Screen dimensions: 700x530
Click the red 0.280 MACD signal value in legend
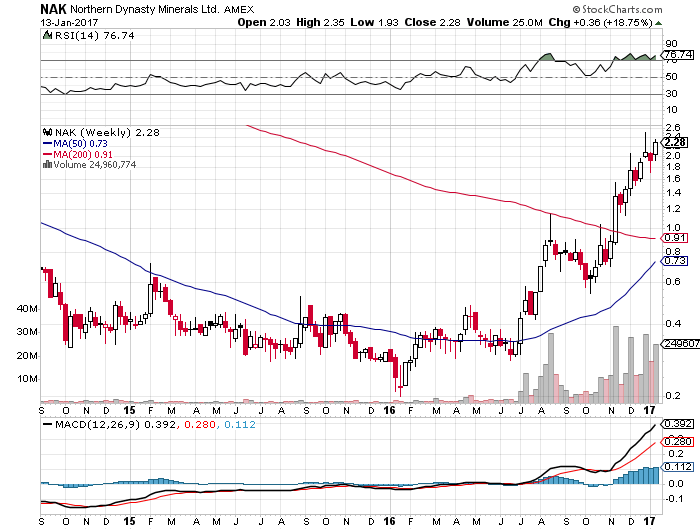(200, 424)
